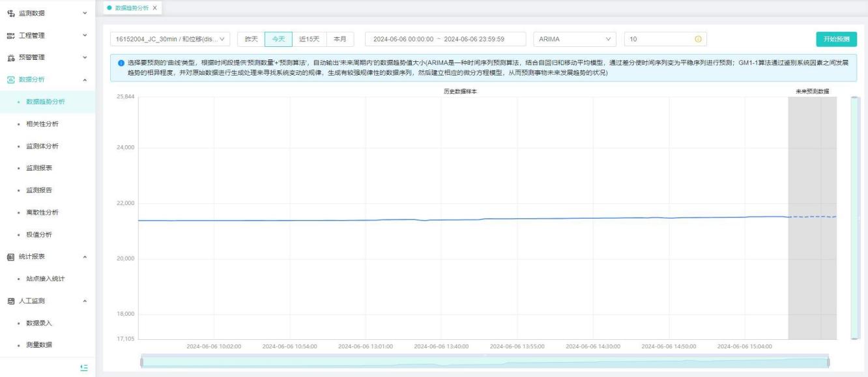Expand the 监测数据 menu chevron
868x377 pixels.
85,13
